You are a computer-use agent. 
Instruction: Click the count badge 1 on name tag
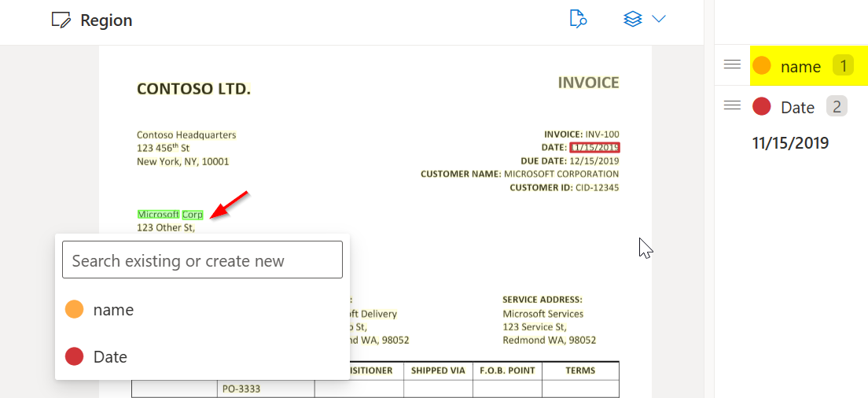click(843, 66)
